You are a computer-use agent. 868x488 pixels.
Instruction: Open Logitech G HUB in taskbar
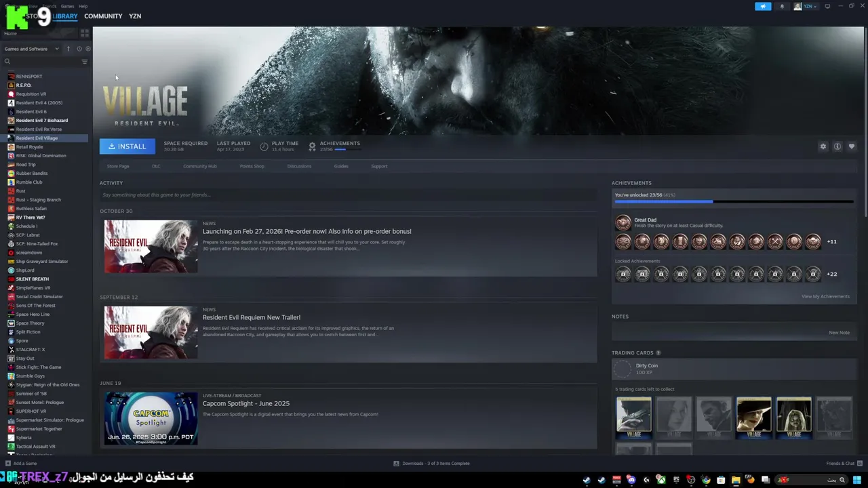[x=646, y=480]
